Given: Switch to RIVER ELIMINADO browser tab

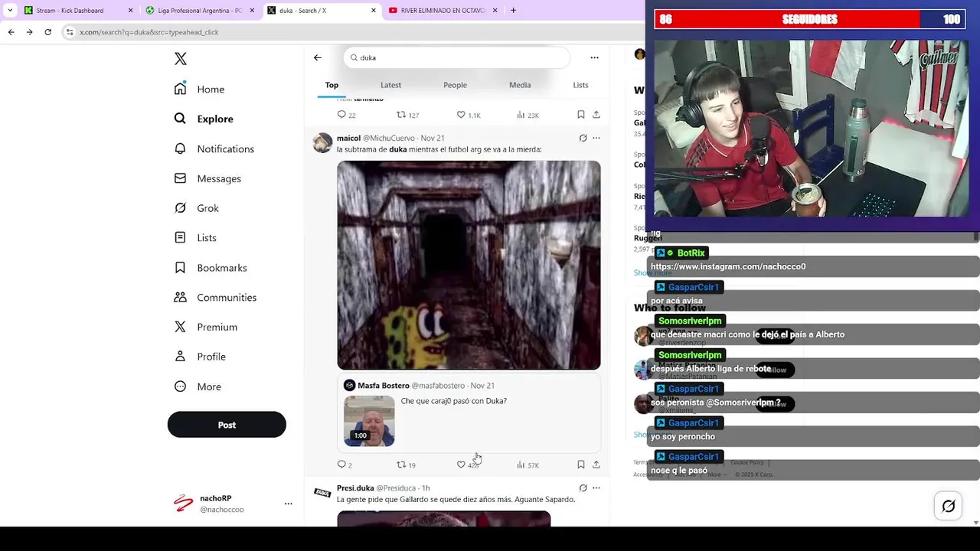Looking at the screenshot, I should (x=443, y=11).
